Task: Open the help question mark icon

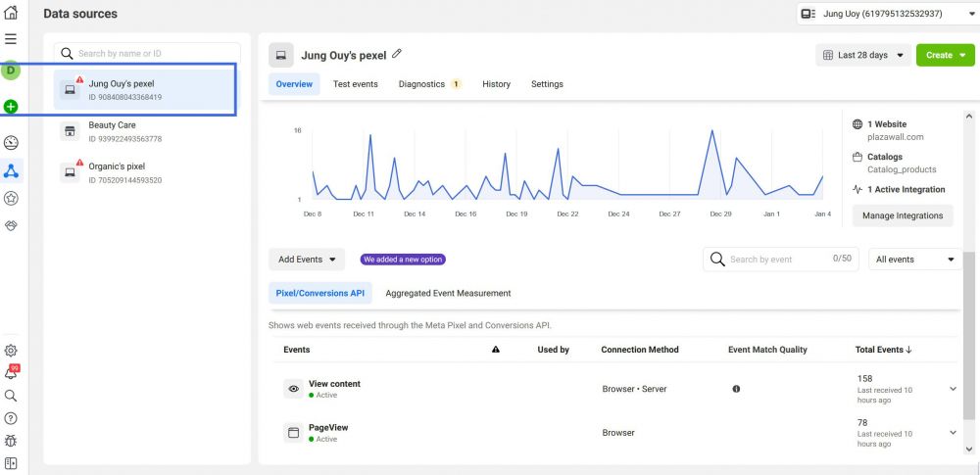Action: (x=11, y=419)
